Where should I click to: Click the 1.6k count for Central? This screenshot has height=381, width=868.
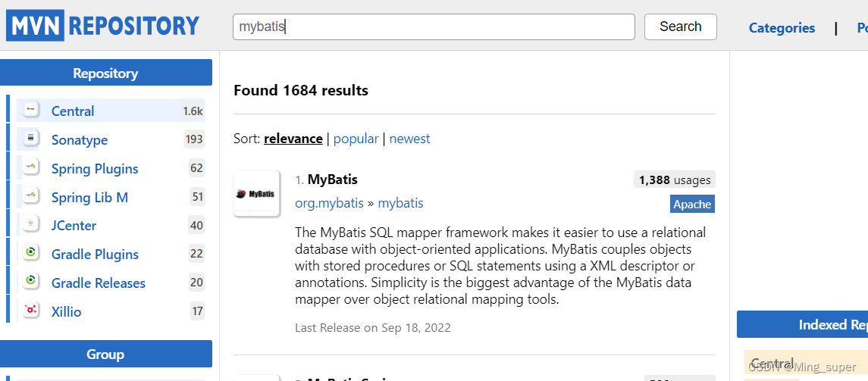[193, 111]
